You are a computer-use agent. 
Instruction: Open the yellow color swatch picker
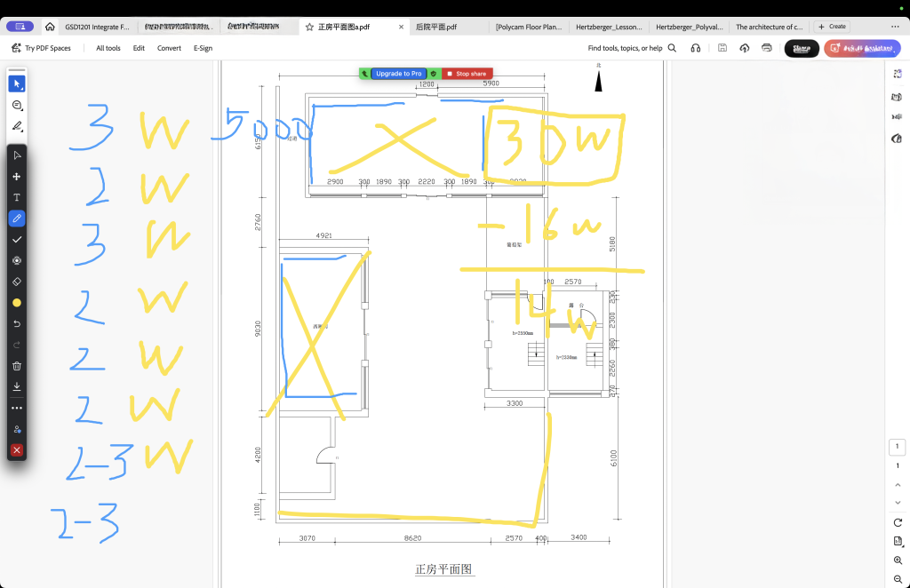17,303
